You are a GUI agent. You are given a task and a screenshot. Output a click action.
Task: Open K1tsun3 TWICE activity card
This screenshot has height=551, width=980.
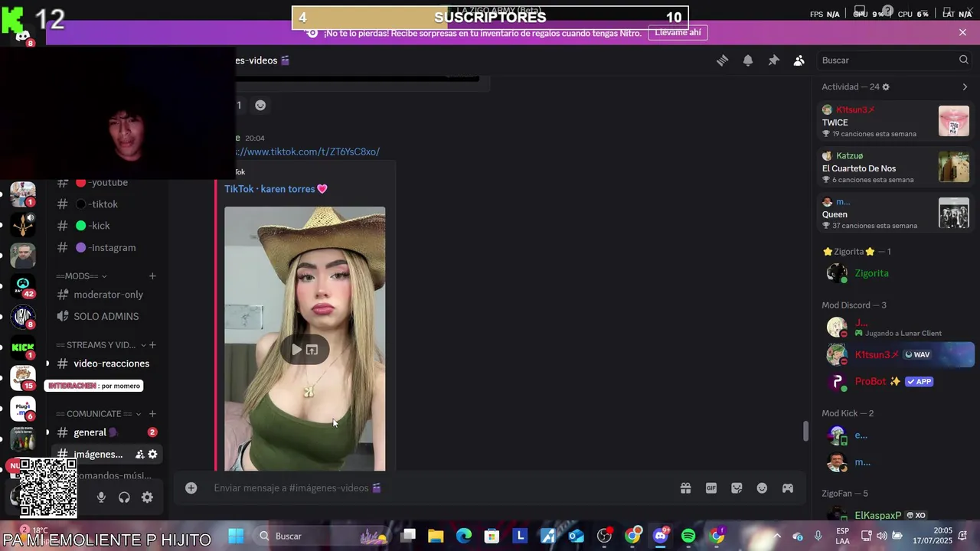[x=895, y=122]
